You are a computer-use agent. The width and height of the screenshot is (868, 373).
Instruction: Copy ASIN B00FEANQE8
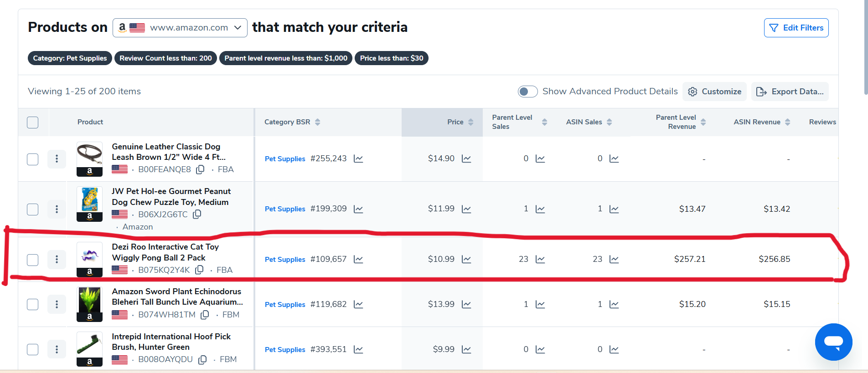[x=200, y=169]
